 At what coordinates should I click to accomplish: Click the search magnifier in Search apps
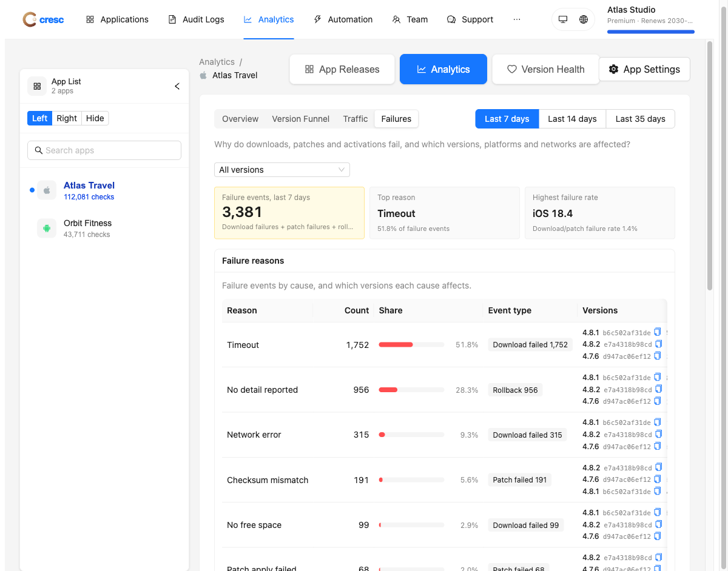[39, 150]
